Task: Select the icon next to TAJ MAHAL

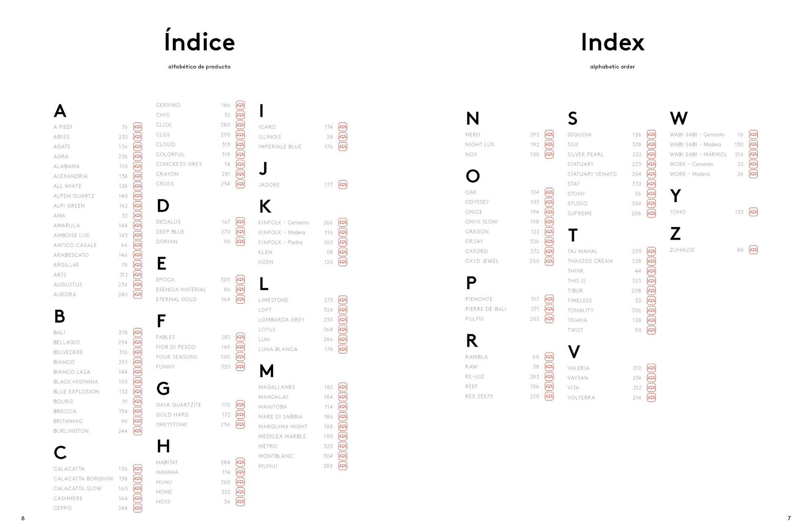Action: click(x=651, y=251)
